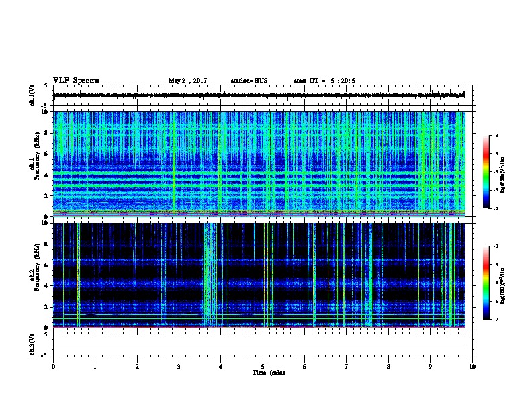Image resolution: width=532 pixels, height=411 pixels.
Task: Click the log(PSD) label beside ch.1 colorbar
Action: tap(503, 175)
